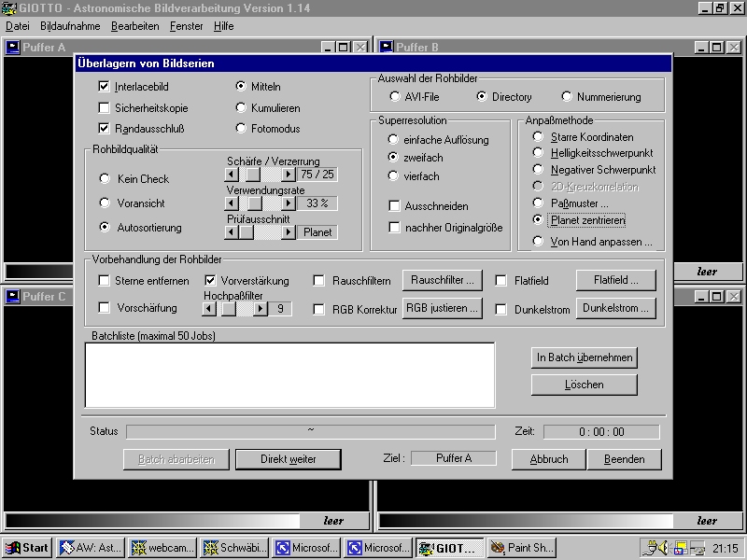Image resolution: width=747 pixels, height=560 pixels.
Task: Open the webcam taskbar window
Action: point(162,548)
